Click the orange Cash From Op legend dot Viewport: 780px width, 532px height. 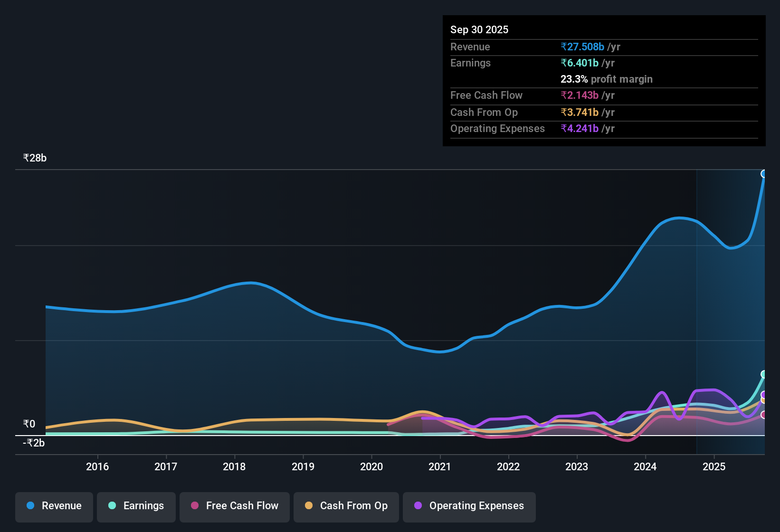click(x=309, y=506)
